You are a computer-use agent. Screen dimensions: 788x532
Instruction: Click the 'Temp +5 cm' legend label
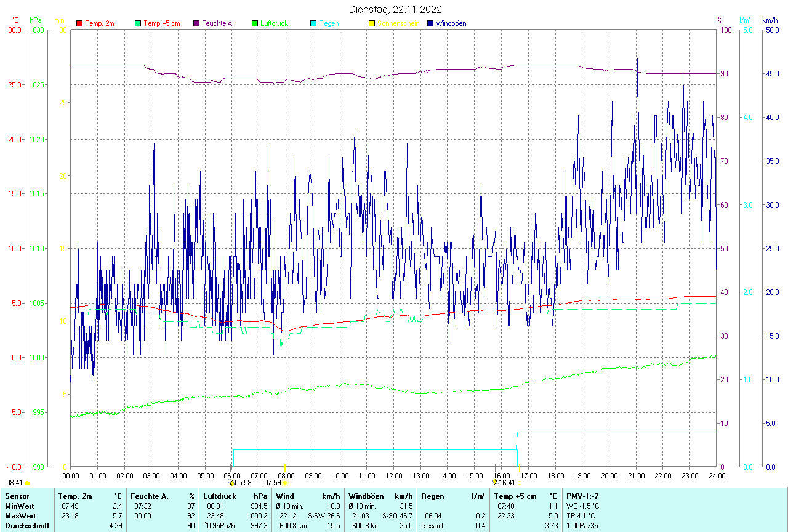tap(162, 23)
